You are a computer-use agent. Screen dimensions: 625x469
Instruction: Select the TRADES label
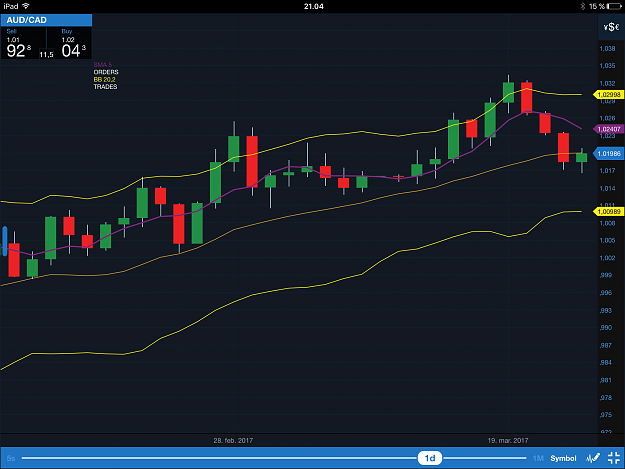tap(106, 86)
